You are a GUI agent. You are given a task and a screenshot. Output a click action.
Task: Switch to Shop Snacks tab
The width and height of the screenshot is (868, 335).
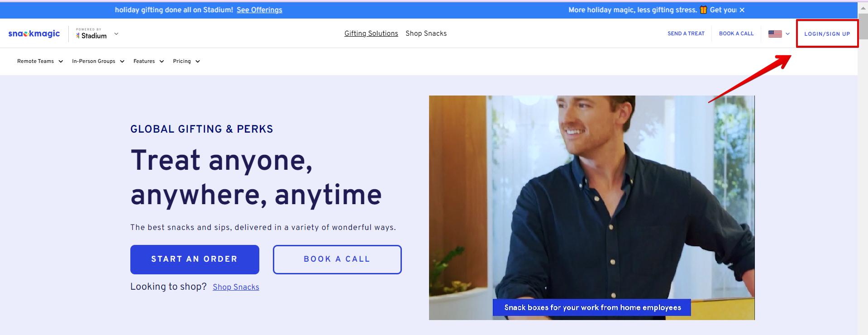point(426,33)
